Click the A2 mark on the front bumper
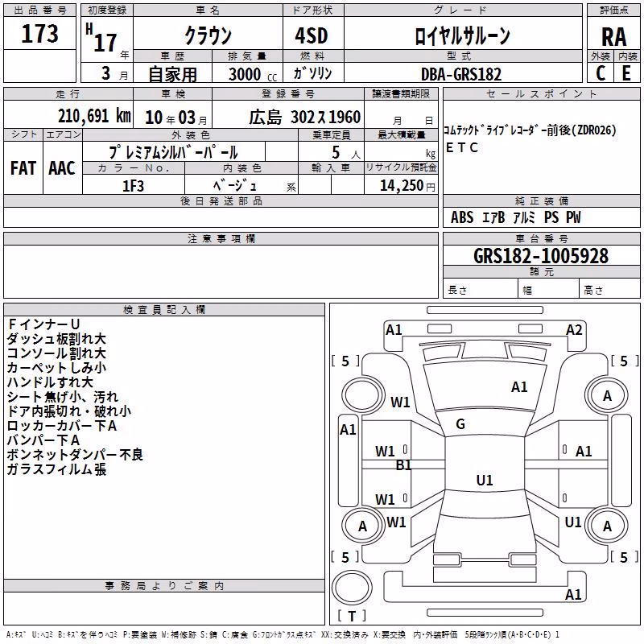 click(574, 330)
